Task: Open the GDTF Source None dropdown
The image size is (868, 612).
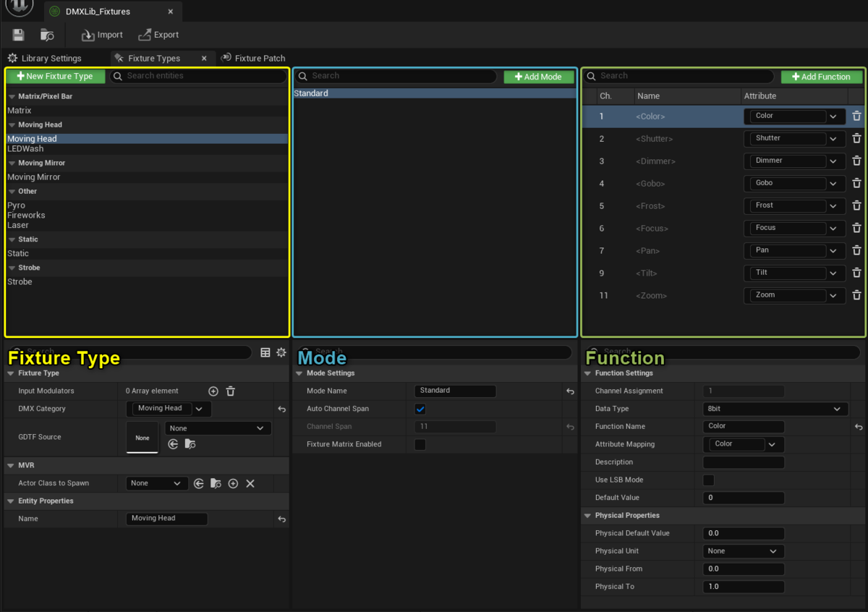Action: click(218, 428)
